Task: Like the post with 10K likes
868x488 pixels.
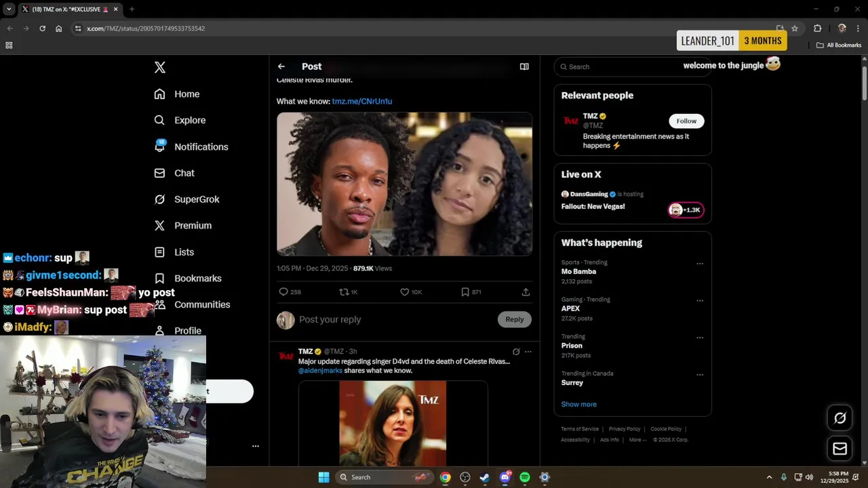Action: tap(404, 292)
